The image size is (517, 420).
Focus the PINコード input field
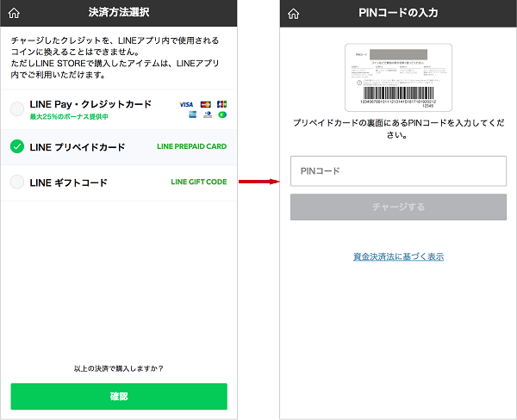[x=398, y=171]
